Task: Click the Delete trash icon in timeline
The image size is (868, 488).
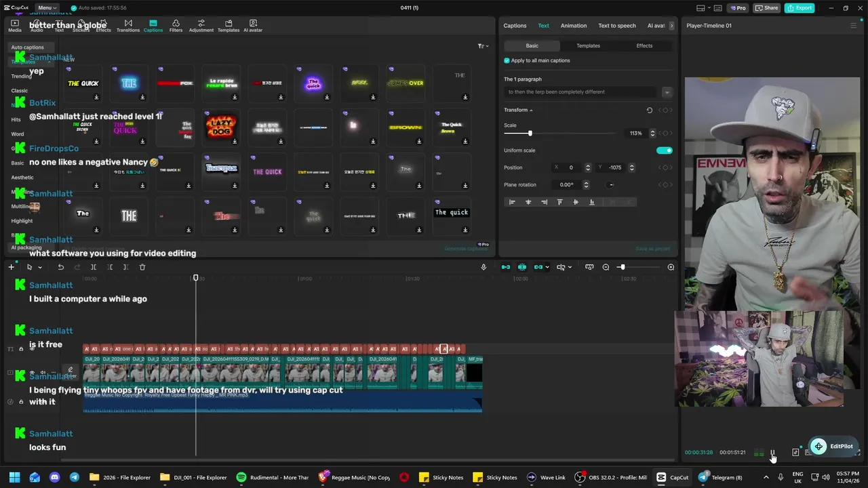Action: coord(142,267)
